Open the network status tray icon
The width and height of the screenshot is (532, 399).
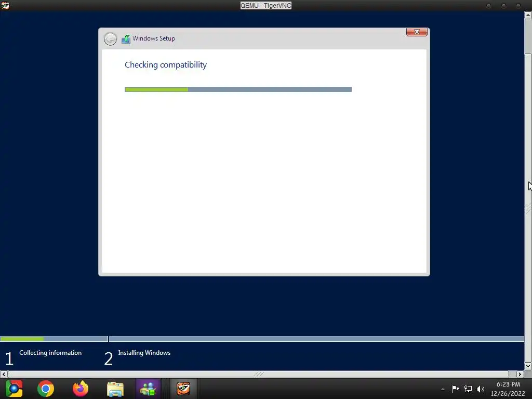tap(468, 389)
